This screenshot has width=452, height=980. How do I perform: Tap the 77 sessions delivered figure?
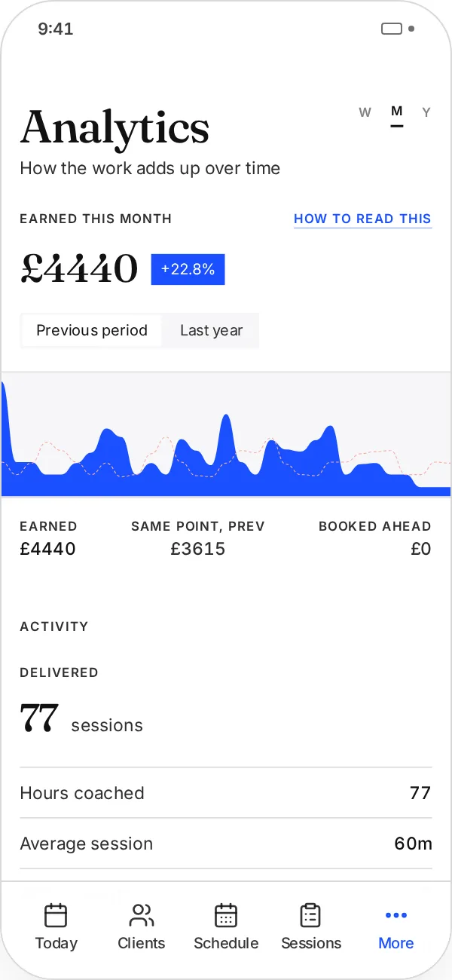tap(81, 718)
